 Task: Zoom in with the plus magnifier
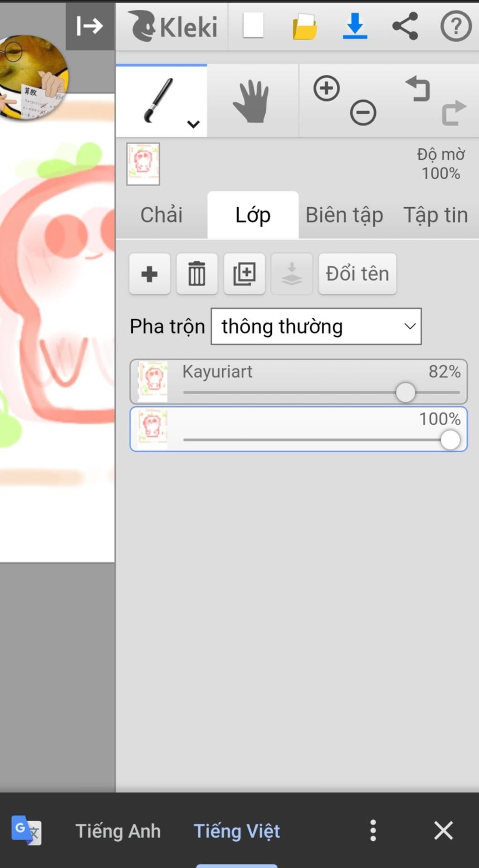tap(327, 88)
